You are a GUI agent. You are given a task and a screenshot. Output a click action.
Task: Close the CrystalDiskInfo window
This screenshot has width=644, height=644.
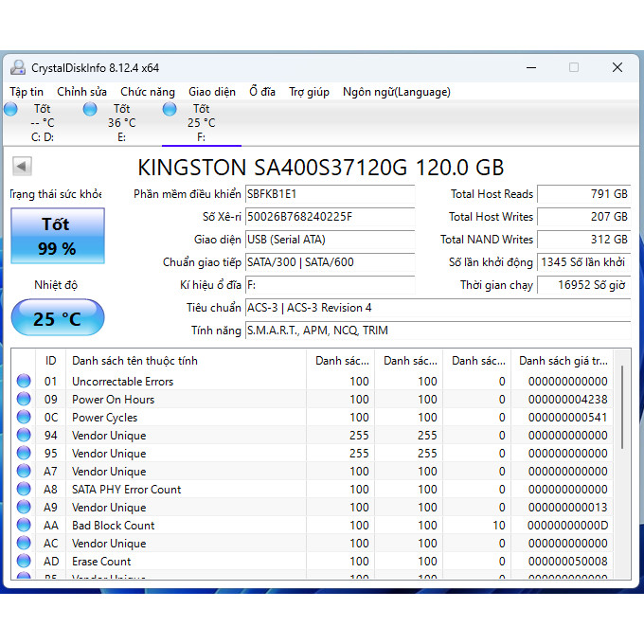617,67
